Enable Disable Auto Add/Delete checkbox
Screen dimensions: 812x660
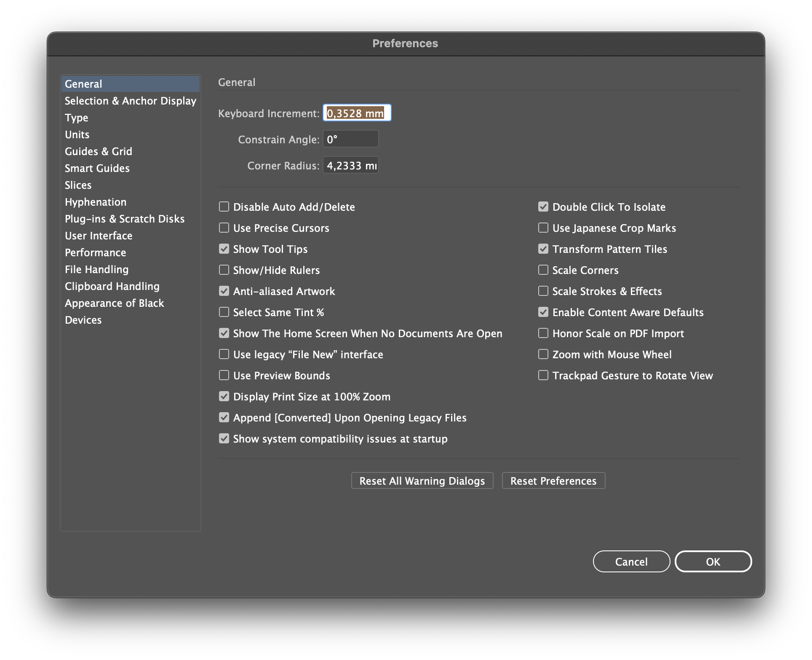(x=224, y=207)
